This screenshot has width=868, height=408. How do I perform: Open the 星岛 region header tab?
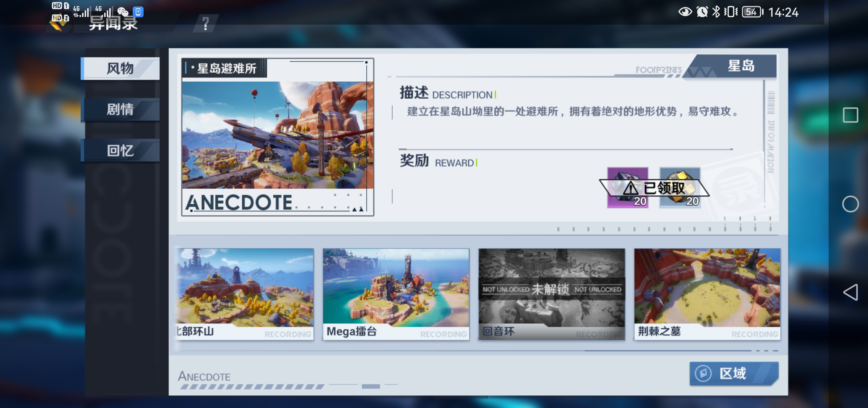(x=734, y=66)
